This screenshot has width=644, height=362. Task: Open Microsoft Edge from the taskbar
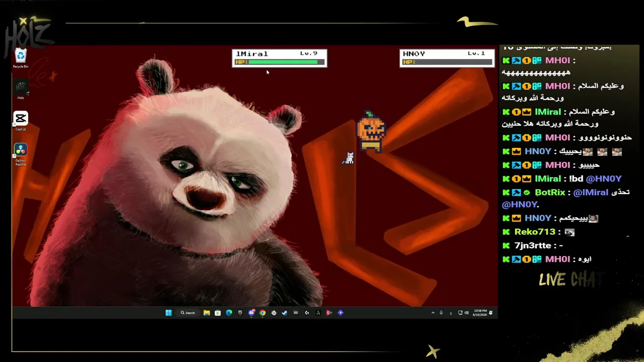point(229,313)
